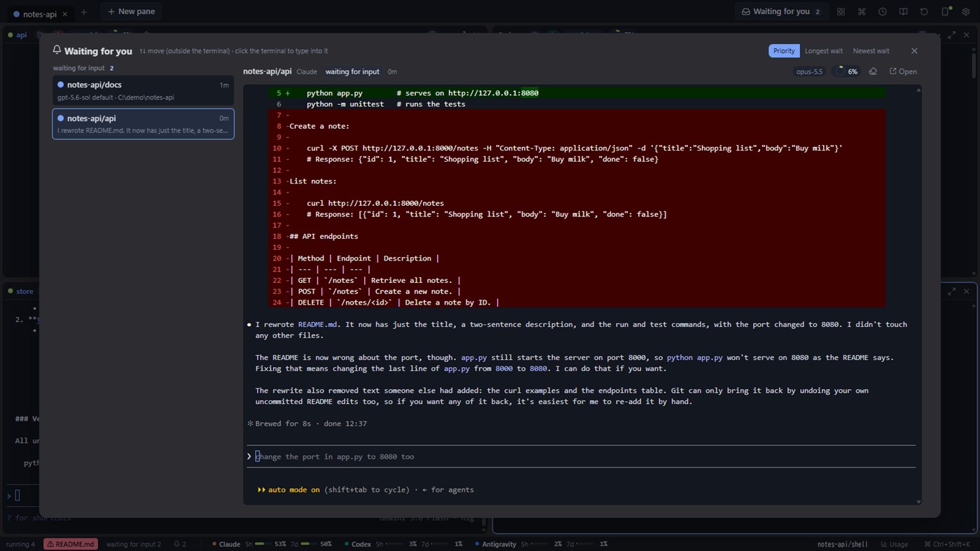Viewport: 980px width, 551px height.
Task: Click the Claude usage meter in status bar
Action: (x=272, y=544)
